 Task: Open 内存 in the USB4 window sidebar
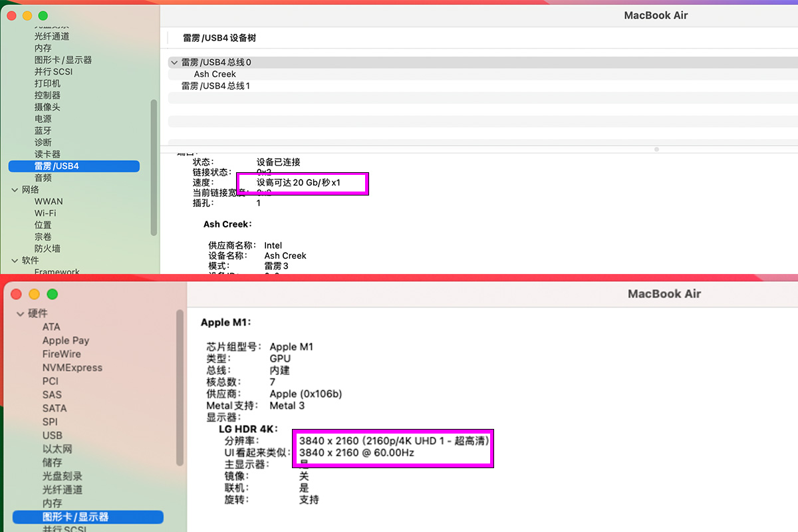[43, 48]
